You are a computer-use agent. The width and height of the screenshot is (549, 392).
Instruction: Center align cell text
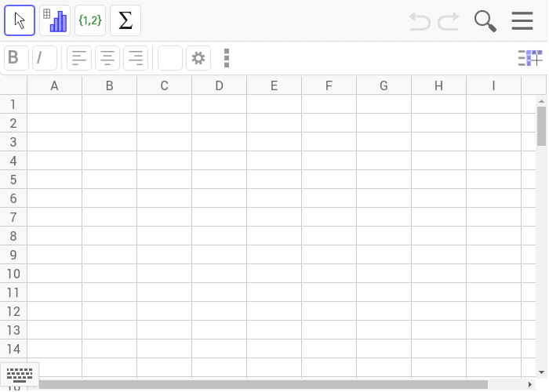(107, 58)
